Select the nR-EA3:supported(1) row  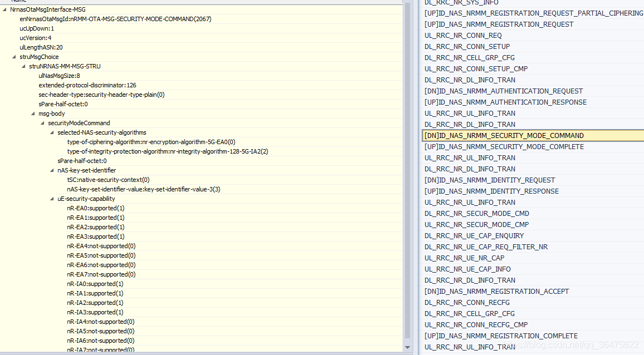96,236
